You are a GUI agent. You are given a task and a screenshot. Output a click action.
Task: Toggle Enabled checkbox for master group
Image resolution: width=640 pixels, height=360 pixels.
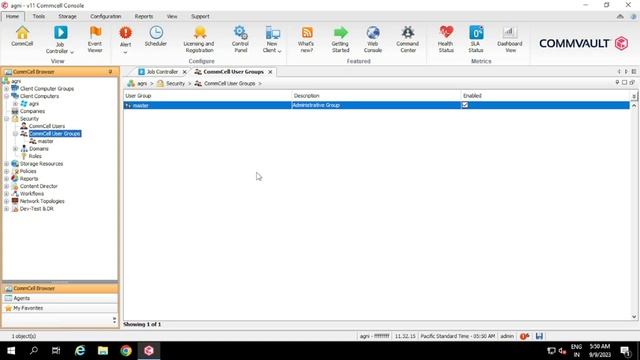point(464,105)
